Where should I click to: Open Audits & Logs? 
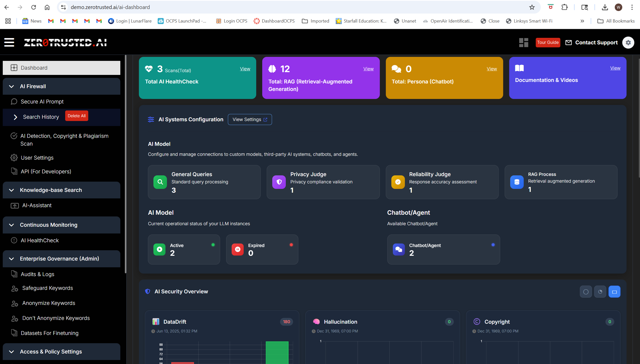point(37,274)
